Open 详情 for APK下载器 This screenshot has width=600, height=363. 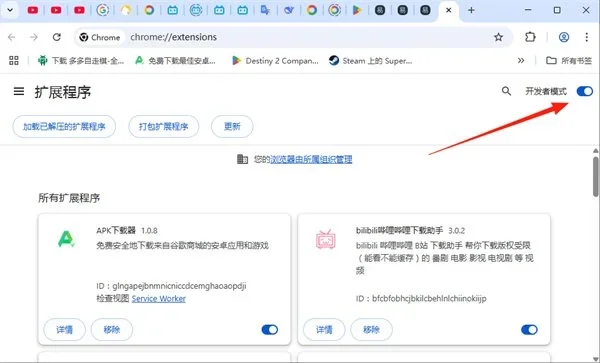point(64,329)
